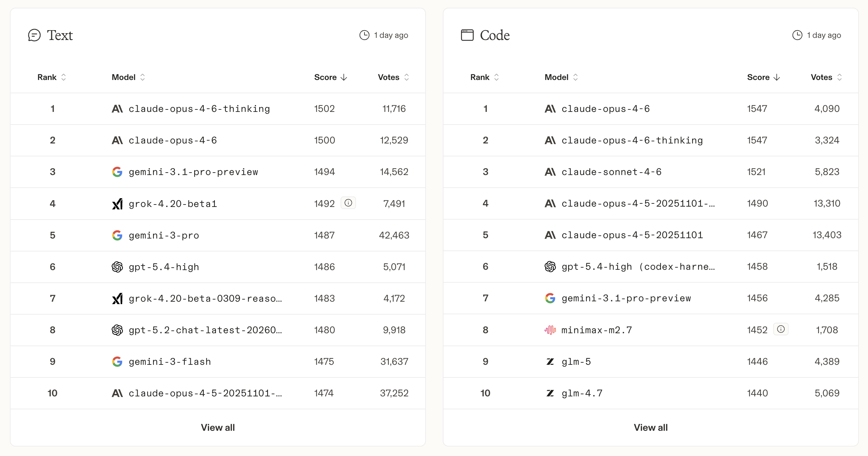Click info icon next to grok-4.20-beta1 score
The width and height of the screenshot is (868, 456).
(348, 203)
